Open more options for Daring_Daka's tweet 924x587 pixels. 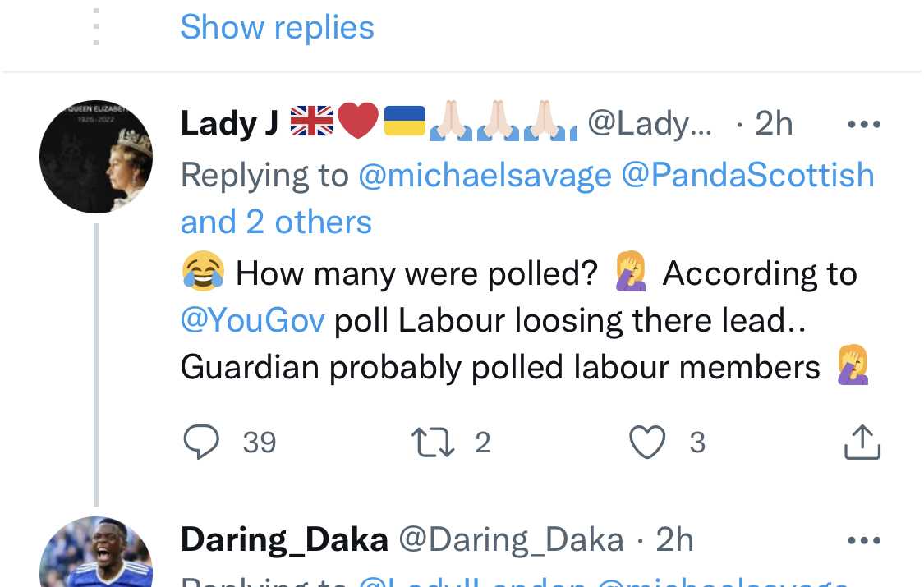pyautogui.click(x=863, y=540)
